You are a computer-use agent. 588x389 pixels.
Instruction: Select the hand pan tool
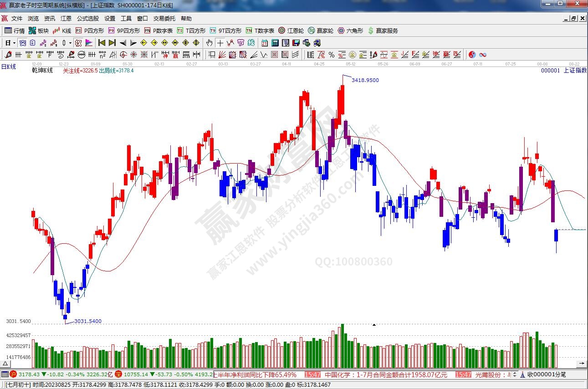(209, 43)
